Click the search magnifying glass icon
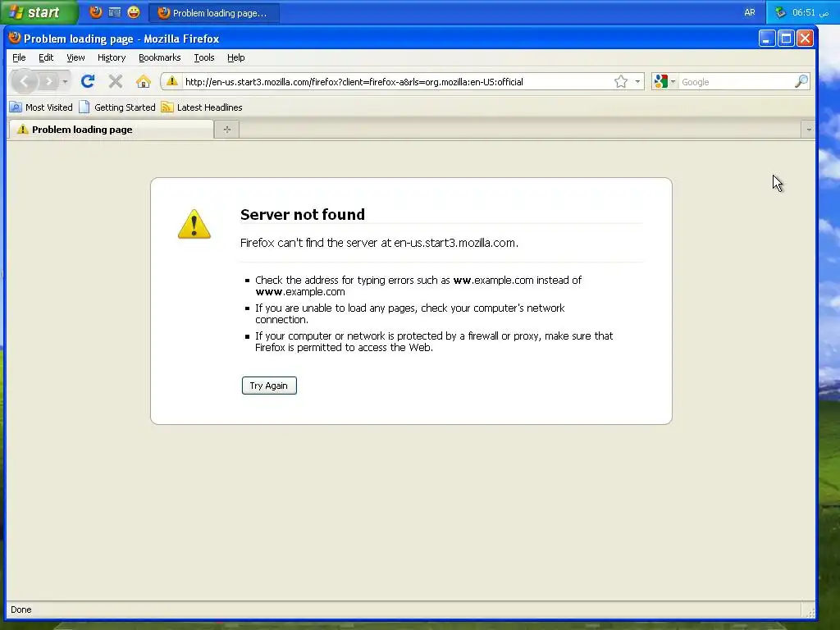Viewport: 840px width, 630px height. tap(801, 81)
